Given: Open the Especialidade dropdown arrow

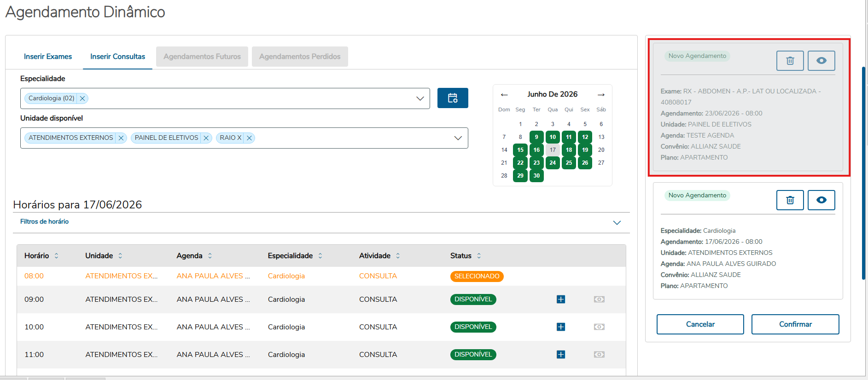Looking at the screenshot, I should pos(420,98).
